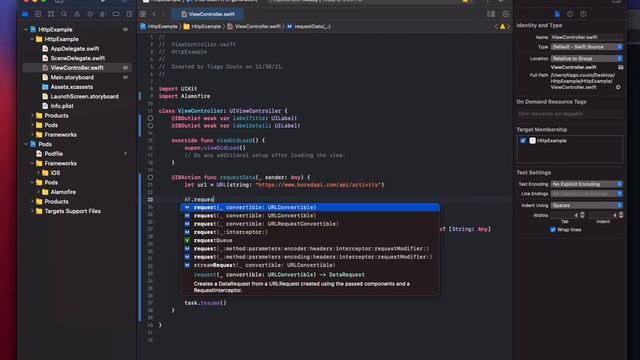Expand the Targets Support Files folder

click(33, 211)
